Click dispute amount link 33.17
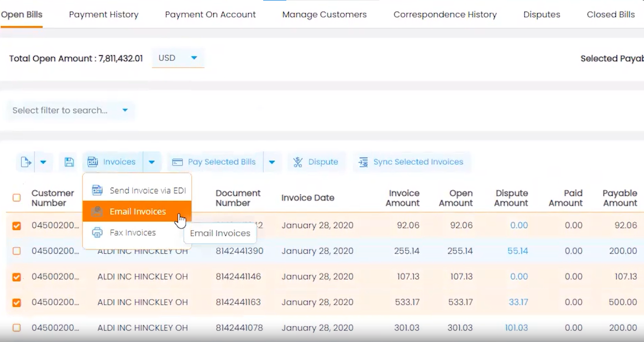The height and width of the screenshot is (342, 644). pyautogui.click(x=518, y=302)
